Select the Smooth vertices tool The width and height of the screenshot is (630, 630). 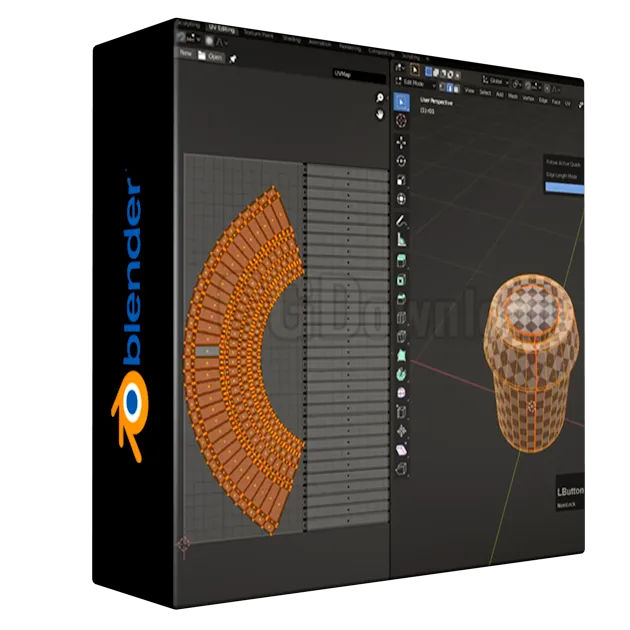point(401,393)
